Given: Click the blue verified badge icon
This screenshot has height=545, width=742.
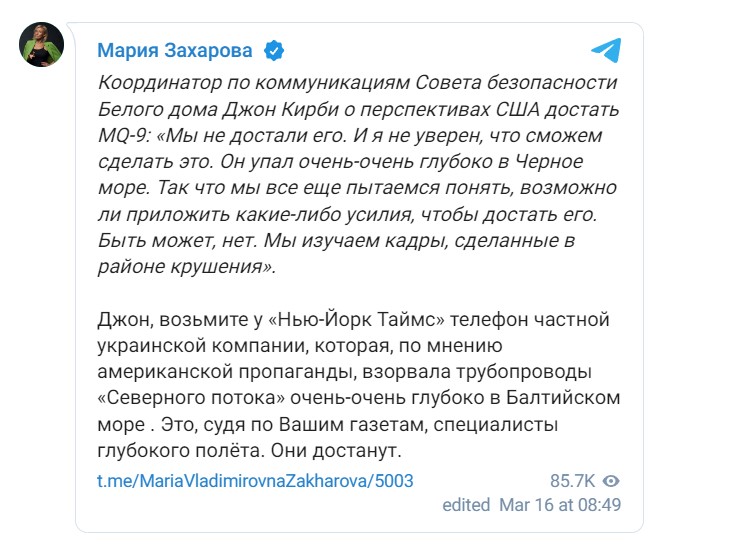Looking at the screenshot, I should pos(273,49).
